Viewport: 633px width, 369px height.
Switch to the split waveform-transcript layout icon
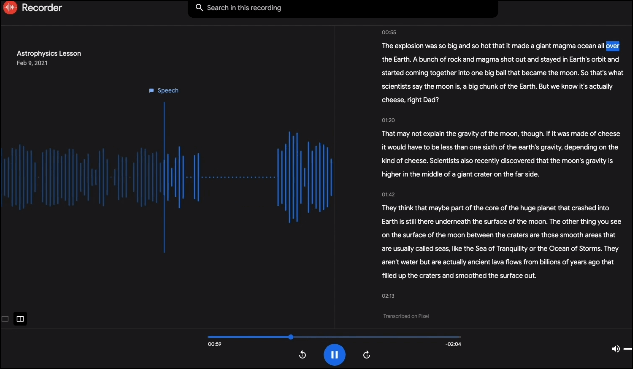tap(20, 319)
